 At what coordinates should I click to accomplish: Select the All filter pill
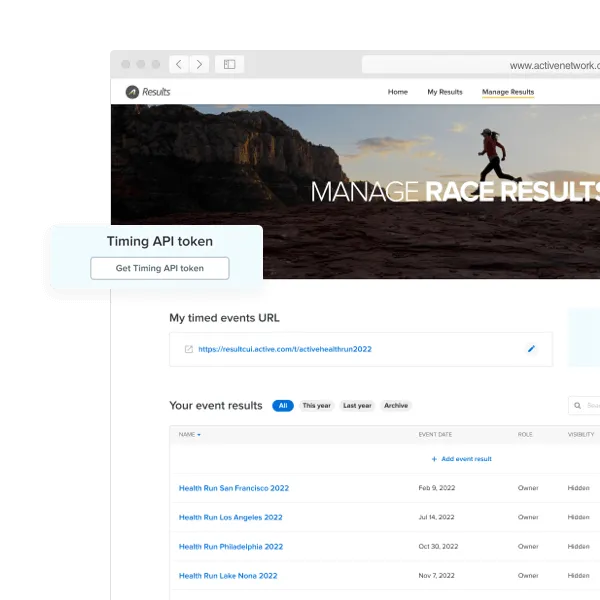coord(283,406)
